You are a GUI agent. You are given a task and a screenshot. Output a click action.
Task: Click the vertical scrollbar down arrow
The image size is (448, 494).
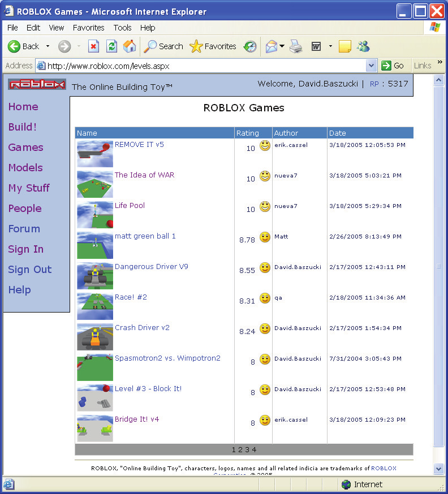point(438,469)
